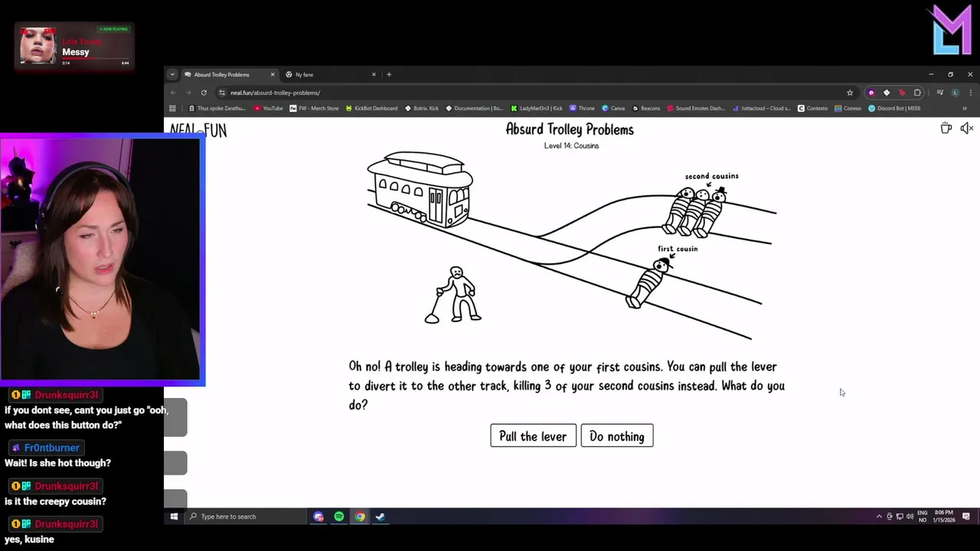This screenshot has height=551, width=980.
Task: Open the Conexo bookmark
Action: 848,108
